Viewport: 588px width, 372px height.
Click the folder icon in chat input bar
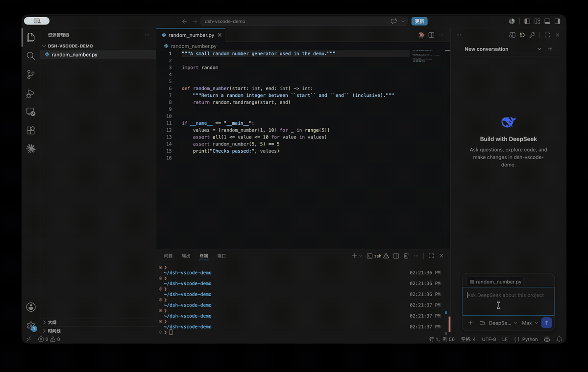pos(482,323)
